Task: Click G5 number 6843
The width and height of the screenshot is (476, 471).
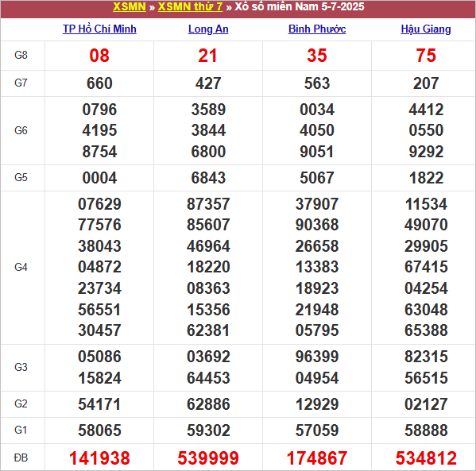Action: [x=208, y=178]
